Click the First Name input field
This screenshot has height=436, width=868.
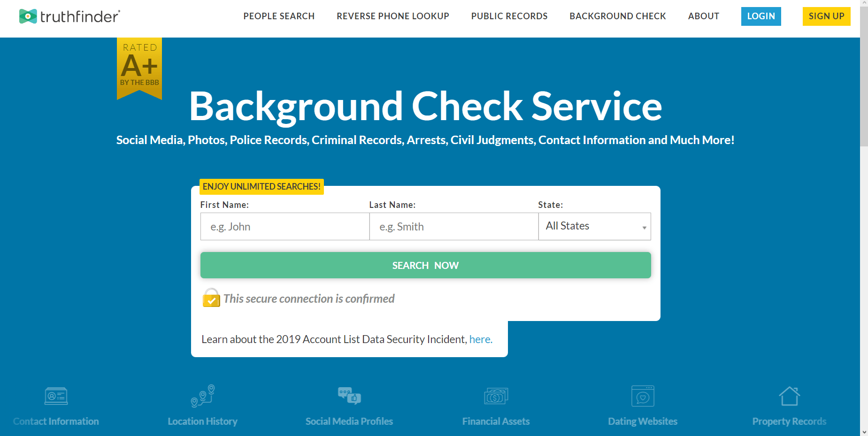285,226
